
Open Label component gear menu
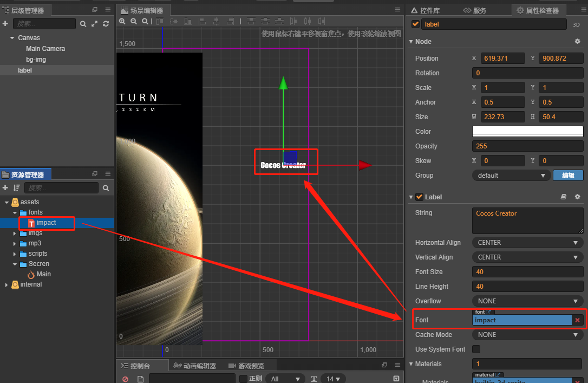tap(578, 197)
